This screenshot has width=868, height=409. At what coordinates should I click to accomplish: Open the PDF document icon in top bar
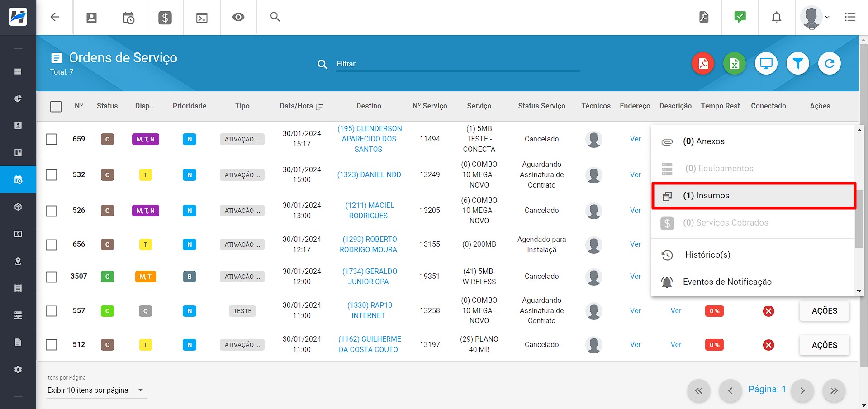(x=704, y=17)
